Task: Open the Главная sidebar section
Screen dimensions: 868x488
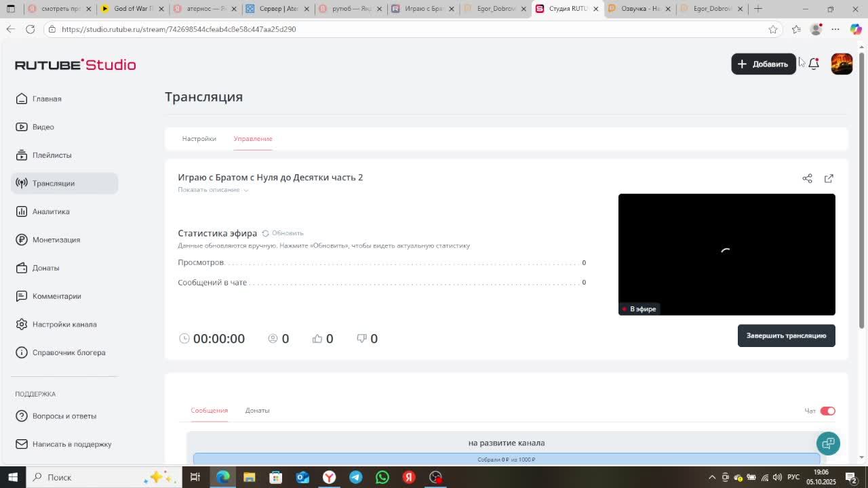Action: click(39, 99)
